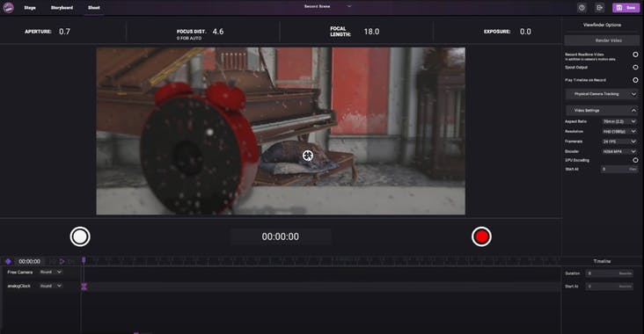The height and width of the screenshot is (334, 644).
Task: Click the timeline step-forward button
Action: (71, 261)
